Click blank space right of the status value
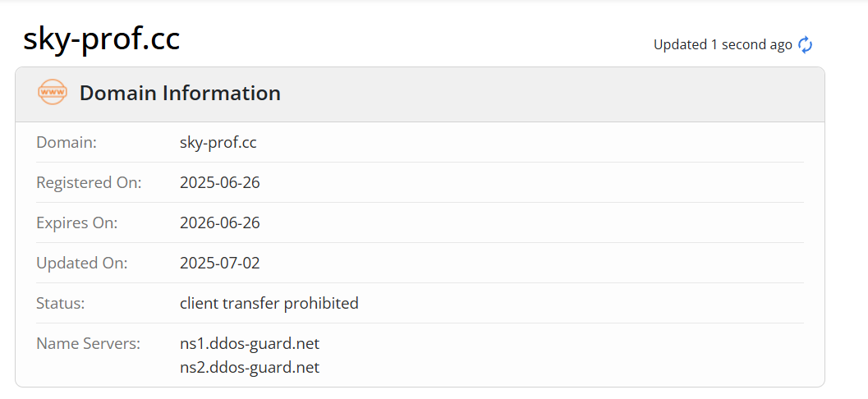 (575, 303)
